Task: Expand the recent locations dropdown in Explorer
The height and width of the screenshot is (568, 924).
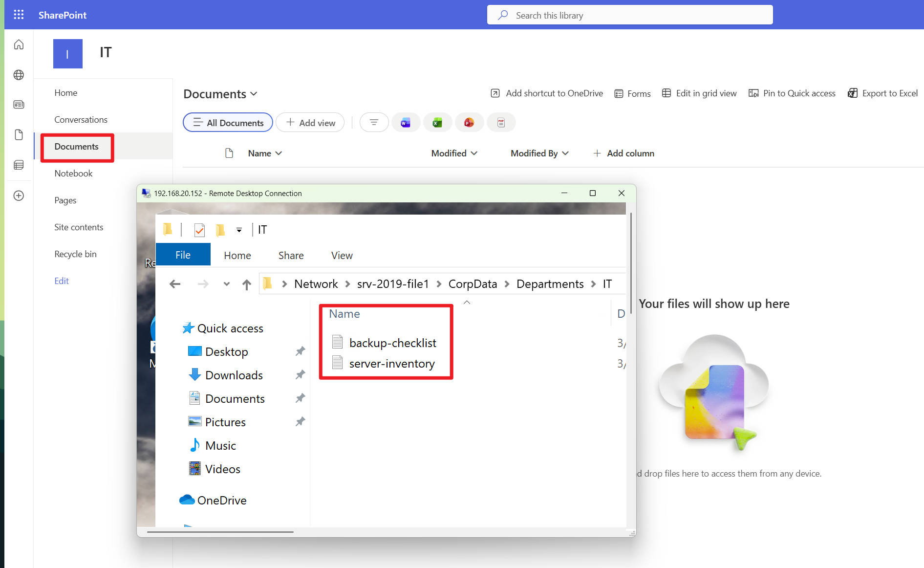Action: point(226,284)
